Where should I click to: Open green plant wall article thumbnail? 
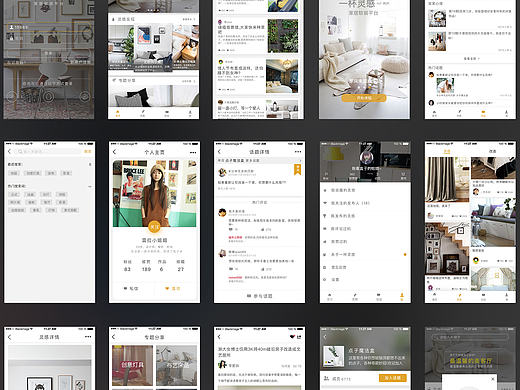point(283,36)
